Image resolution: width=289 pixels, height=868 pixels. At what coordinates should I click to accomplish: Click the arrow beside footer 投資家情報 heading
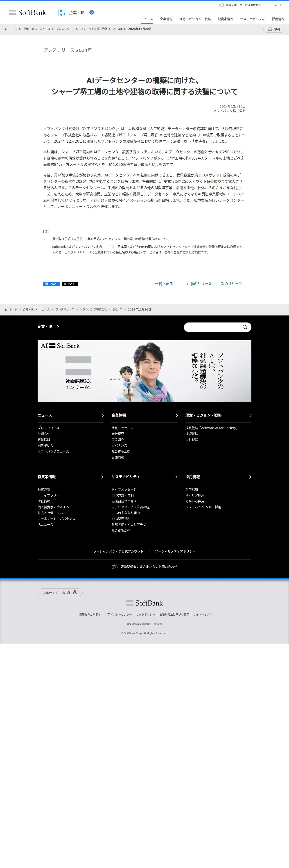(102, 477)
